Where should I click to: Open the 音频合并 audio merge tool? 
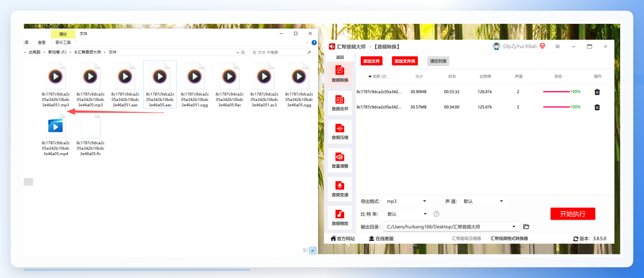click(340, 103)
